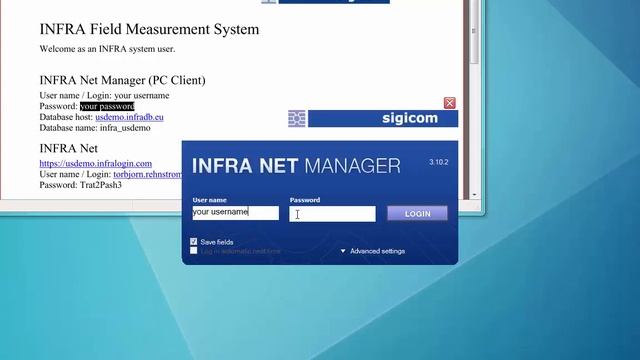This screenshot has height=360, width=640.
Task: Click the INFRA Field Measurement System heading
Action: 149,29
